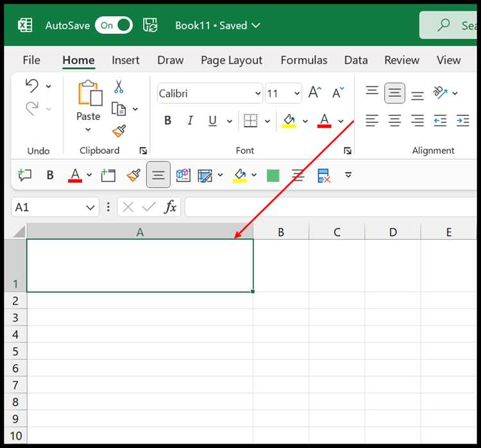Screen dimensions: 481x448
Task: Click the green color square quick access
Action: pyautogui.click(x=273, y=176)
